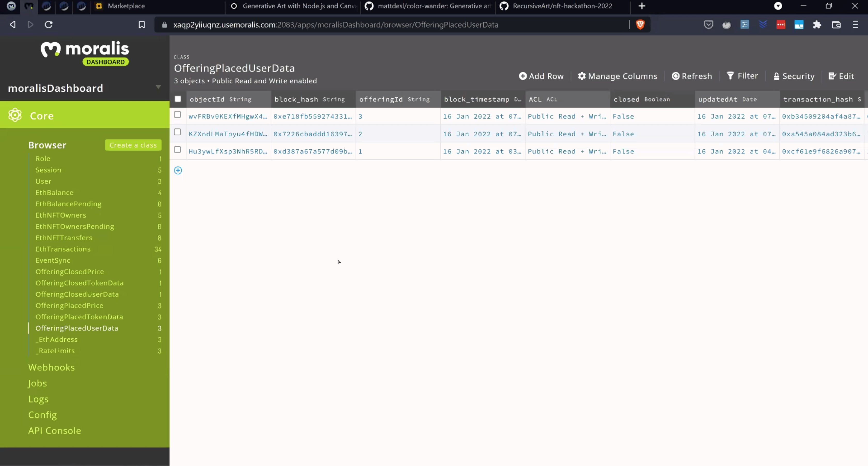The height and width of the screenshot is (466, 868).
Task: Select EthTransactions from sidebar
Action: coord(63,248)
